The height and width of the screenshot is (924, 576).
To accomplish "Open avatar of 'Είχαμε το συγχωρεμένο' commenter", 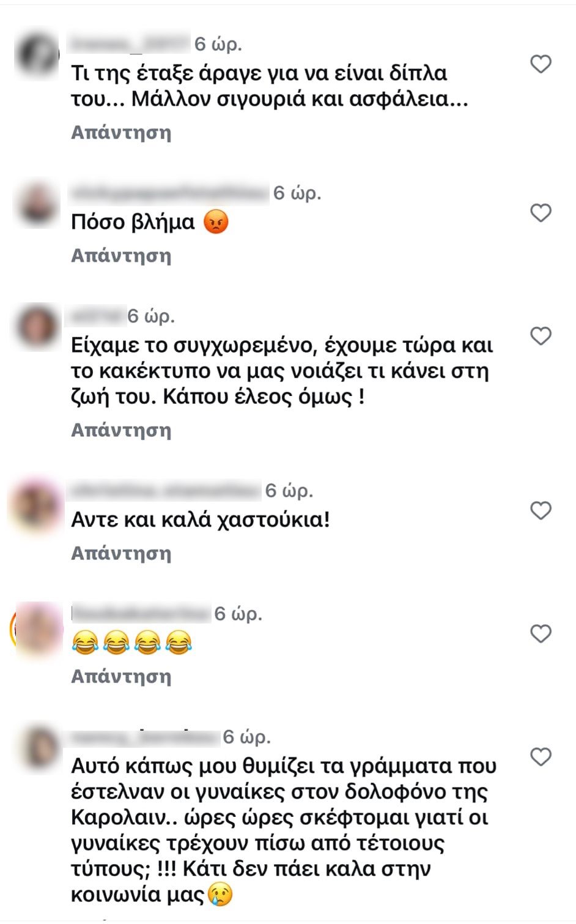I will point(37,325).
